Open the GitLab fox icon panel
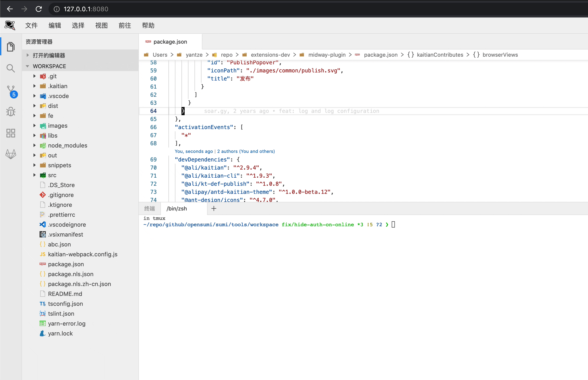This screenshot has height=380, width=588. click(x=11, y=154)
